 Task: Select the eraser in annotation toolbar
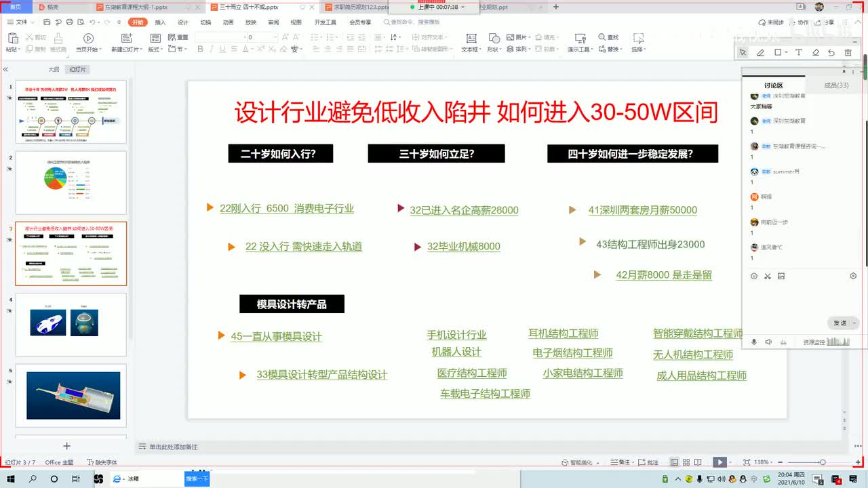click(816, 52)
